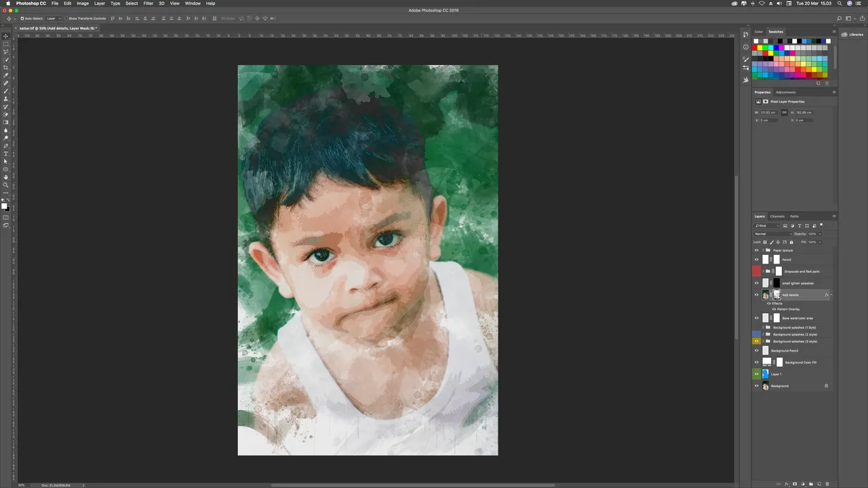Switch to the Adjustments tab
The height and width of the screenshot is (488, 868).
click(x=786, y=92)
